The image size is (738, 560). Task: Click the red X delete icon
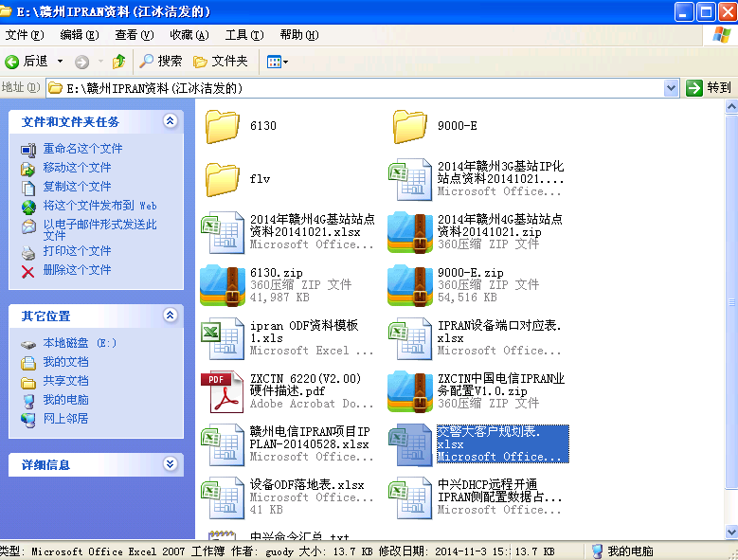coord(27,272)
